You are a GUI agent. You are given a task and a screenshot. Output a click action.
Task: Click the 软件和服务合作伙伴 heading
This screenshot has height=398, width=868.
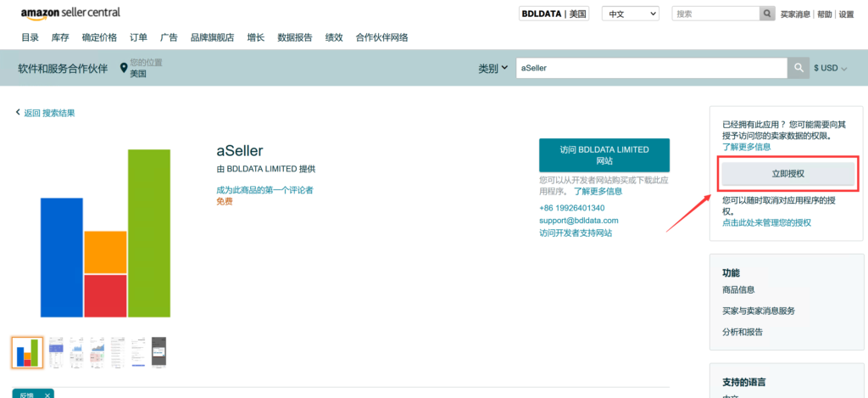pyautogui.click(x=63, y=68)
